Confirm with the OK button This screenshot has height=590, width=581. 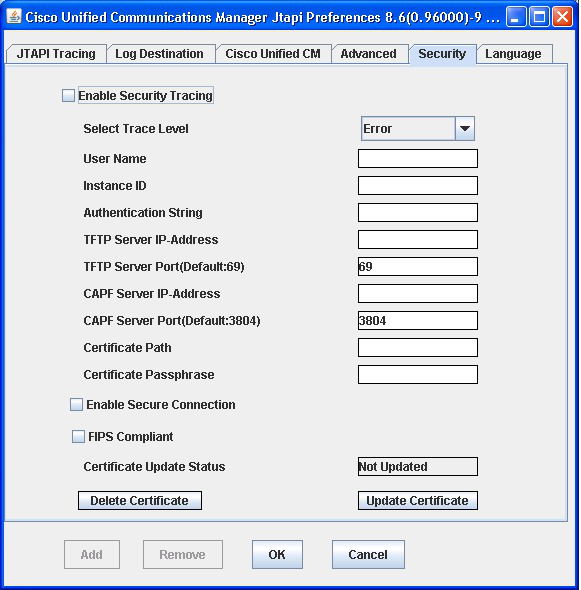[277, 554]
